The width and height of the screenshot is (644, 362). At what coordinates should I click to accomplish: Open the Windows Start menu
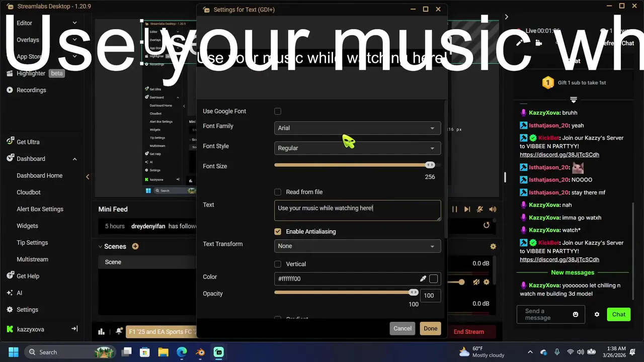click(x=14, y=352)
